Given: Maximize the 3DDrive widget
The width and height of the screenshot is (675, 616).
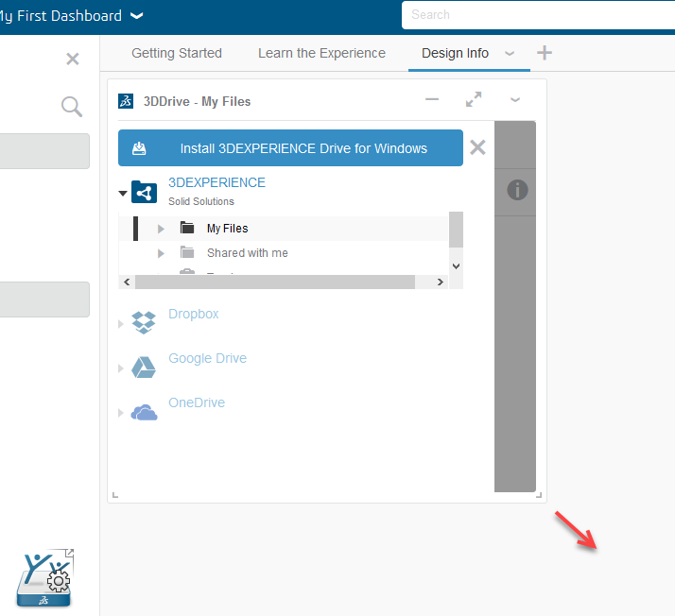Looking at the screenshot, I should (474, 100).
